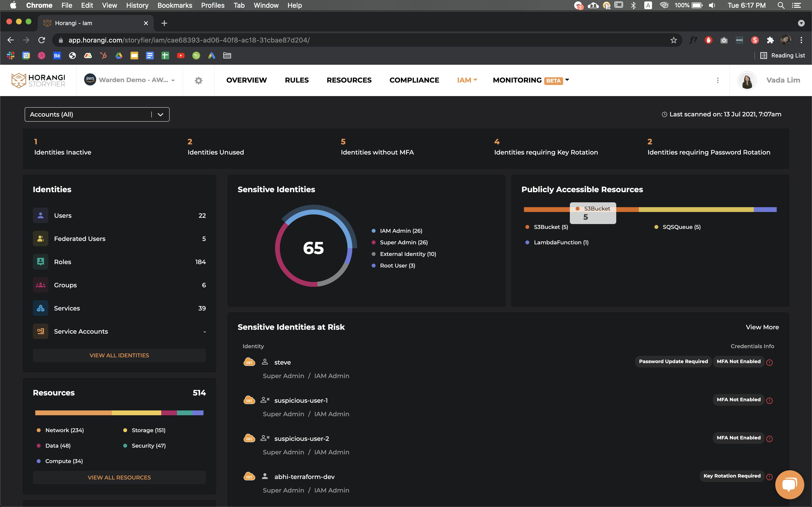Click the red warning icon beside steve
812x507 pixels.
tap(769, 362)
